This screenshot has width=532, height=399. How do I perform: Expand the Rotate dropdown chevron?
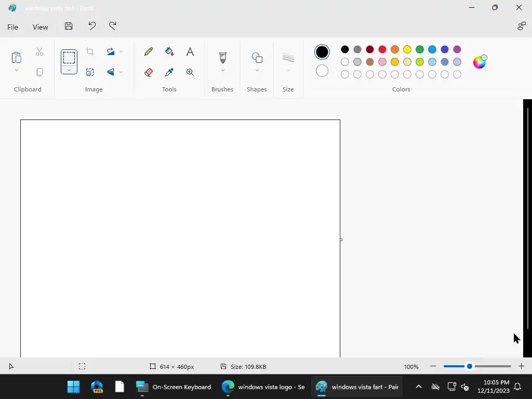[x=121, y=51]
